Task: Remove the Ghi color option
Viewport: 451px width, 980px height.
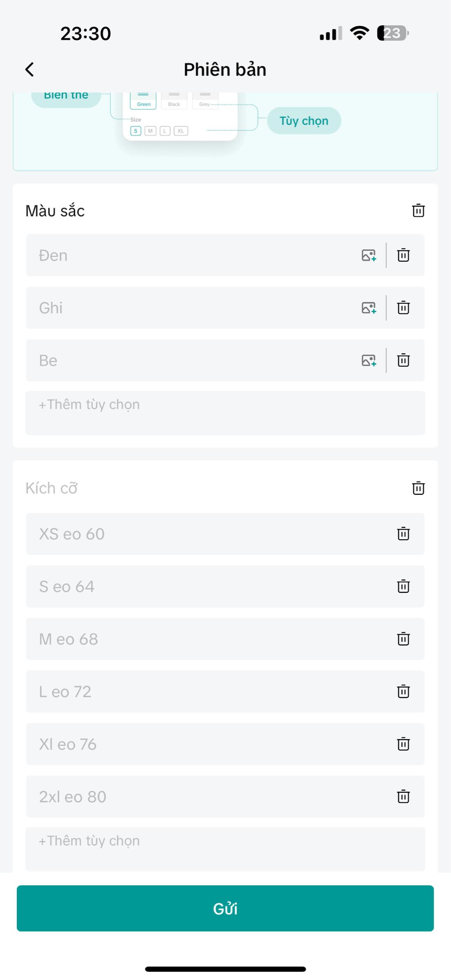Action: [x=403, y=308]
